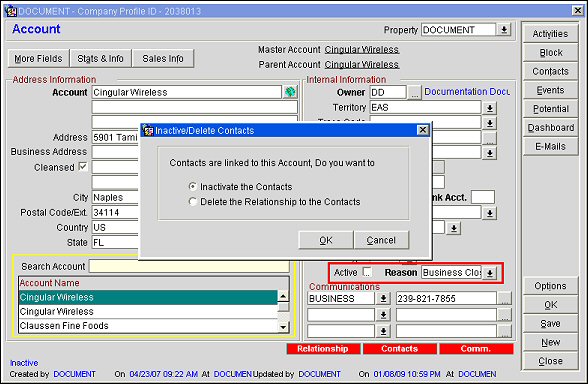Open the Stats & Info tab
The height and width of the screenshot is (384, 588).
100,58
